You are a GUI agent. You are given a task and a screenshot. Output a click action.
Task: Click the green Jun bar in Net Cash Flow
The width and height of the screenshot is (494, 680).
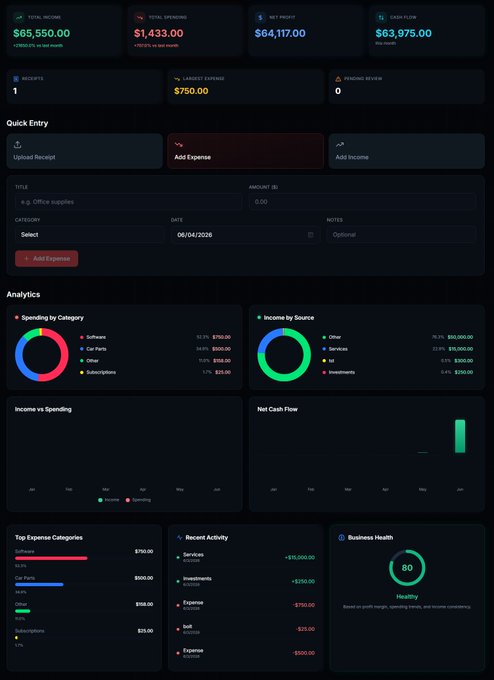(460, 436)
